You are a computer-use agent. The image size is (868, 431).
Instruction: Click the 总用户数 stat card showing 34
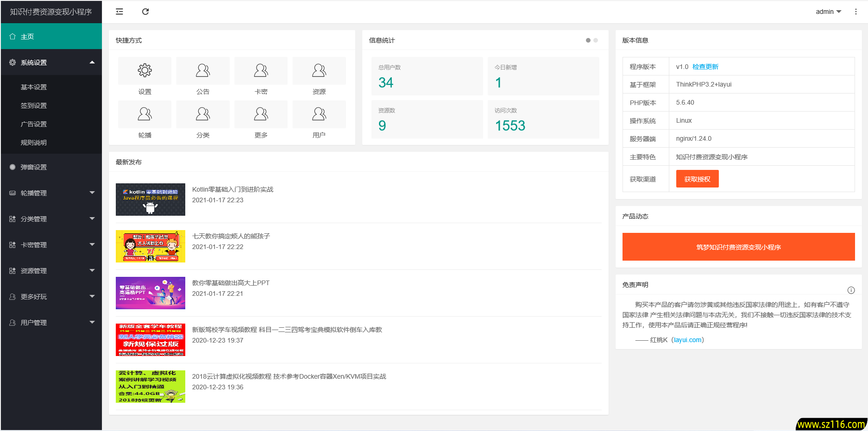[427, 76]
